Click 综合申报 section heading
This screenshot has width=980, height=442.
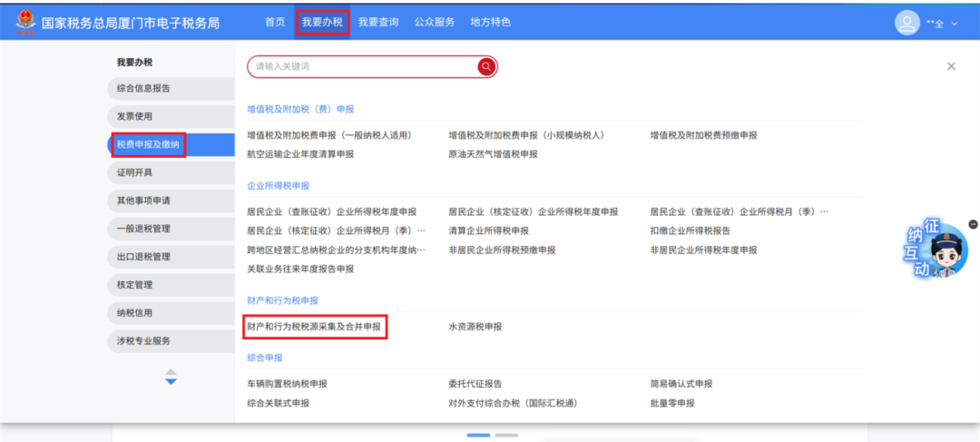264,358
